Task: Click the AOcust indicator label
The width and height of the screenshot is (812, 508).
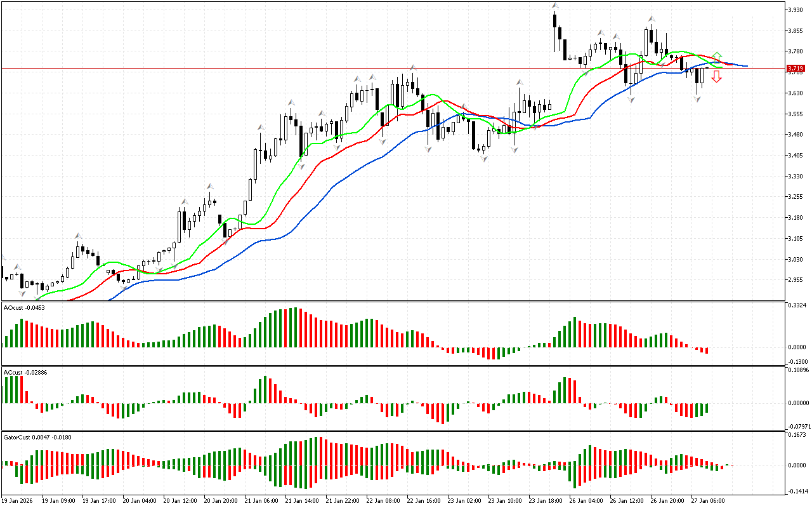Action: (19, 307)
